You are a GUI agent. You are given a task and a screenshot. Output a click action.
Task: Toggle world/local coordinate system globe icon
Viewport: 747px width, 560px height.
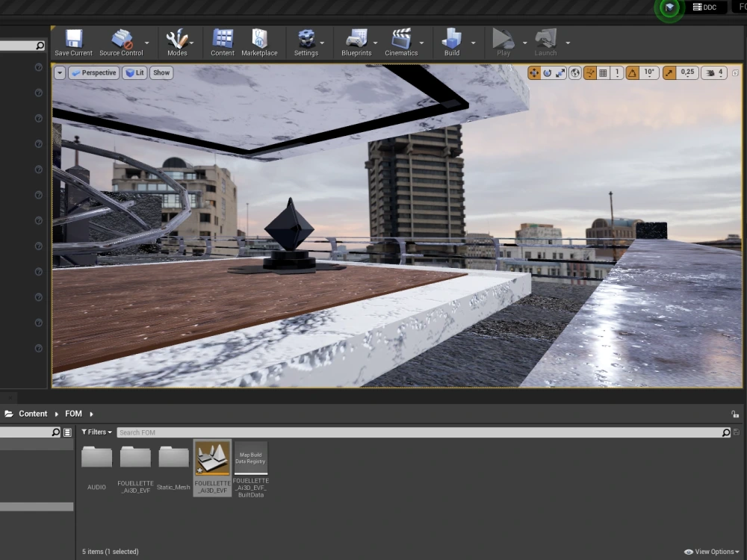coord(574,72)
